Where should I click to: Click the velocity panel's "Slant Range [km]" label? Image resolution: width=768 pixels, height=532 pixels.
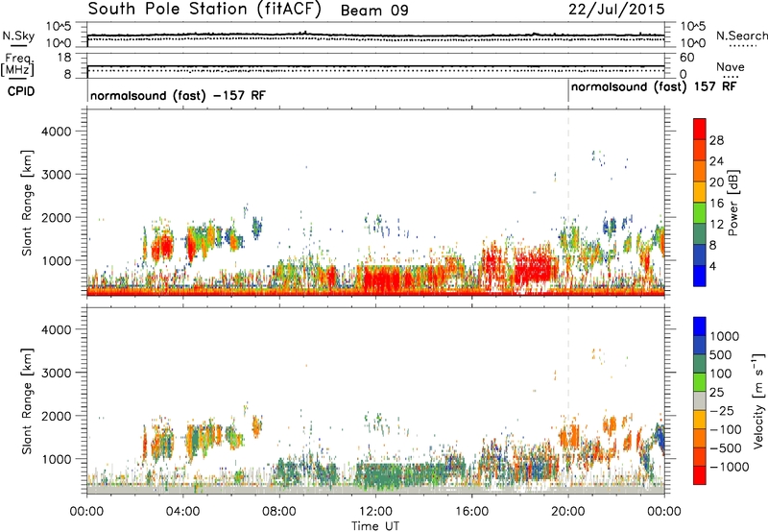[x=27, y=400]
